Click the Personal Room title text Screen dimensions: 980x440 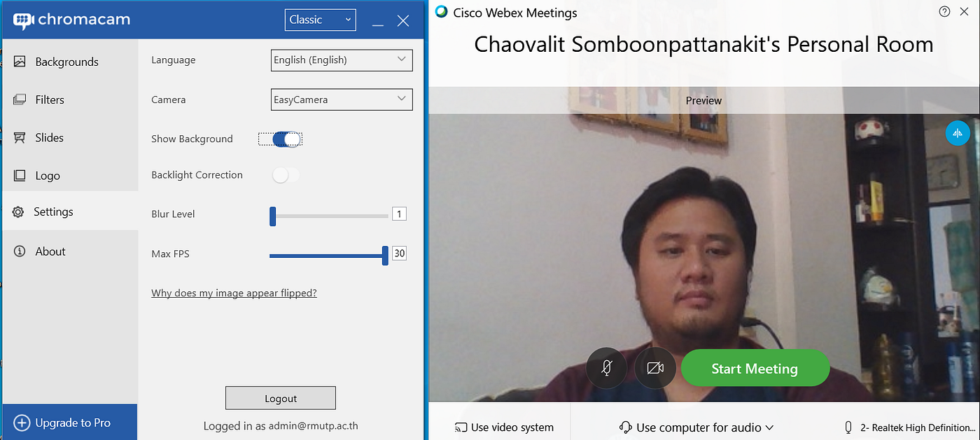coord(703,44)
